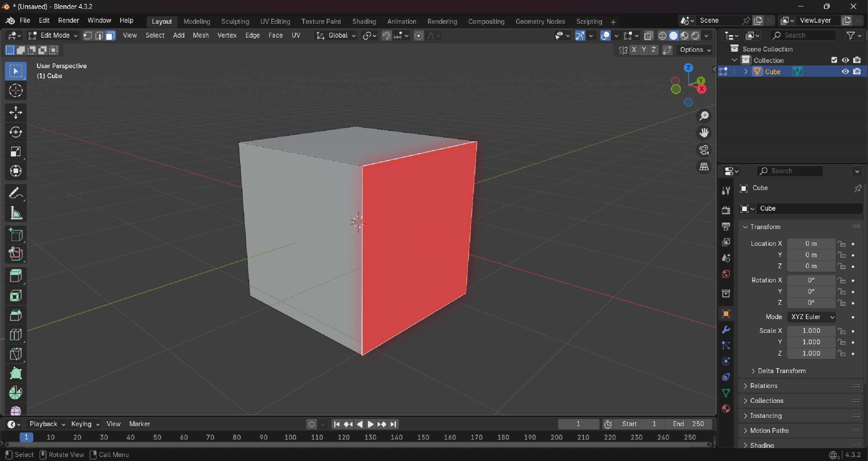868x461 pixels.
Task: Toggle camera view in the viewport
Action: point(704,150)
